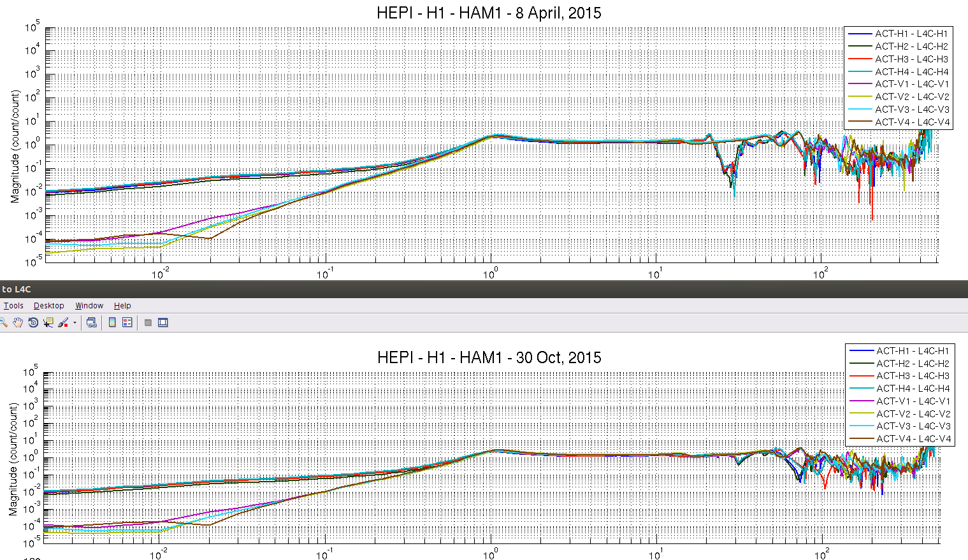Click ACT-V4 - L4C-V4 in the top legend
This screenshot has height=560, width=968.
[x=911, y=122]
